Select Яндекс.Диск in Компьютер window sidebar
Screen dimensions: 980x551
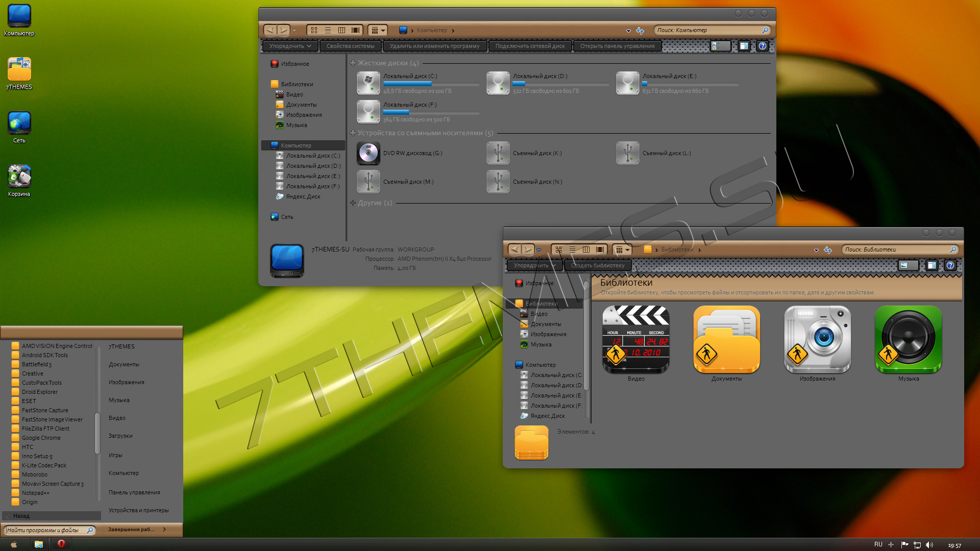coord(299,196)
